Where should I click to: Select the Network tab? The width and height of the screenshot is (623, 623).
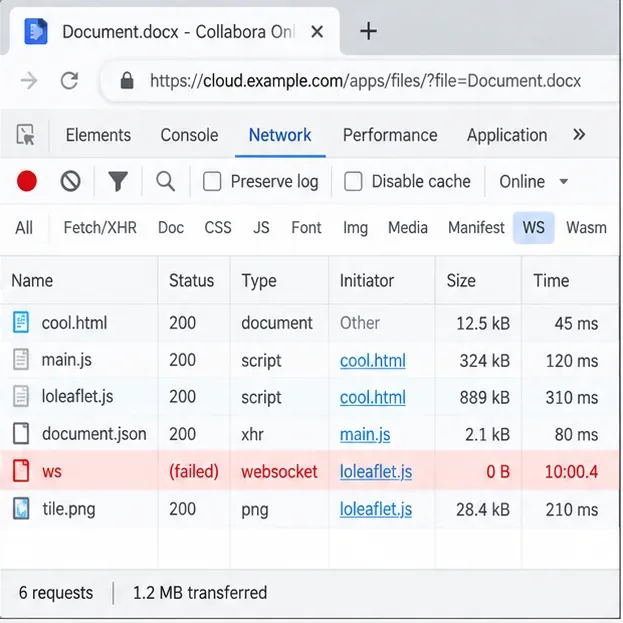click(280, 135)
